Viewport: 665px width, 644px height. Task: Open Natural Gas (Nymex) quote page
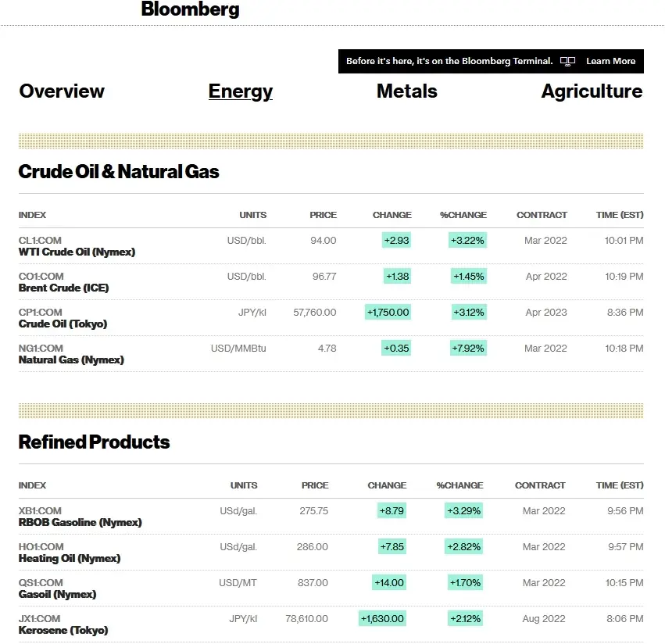point(71,360)
